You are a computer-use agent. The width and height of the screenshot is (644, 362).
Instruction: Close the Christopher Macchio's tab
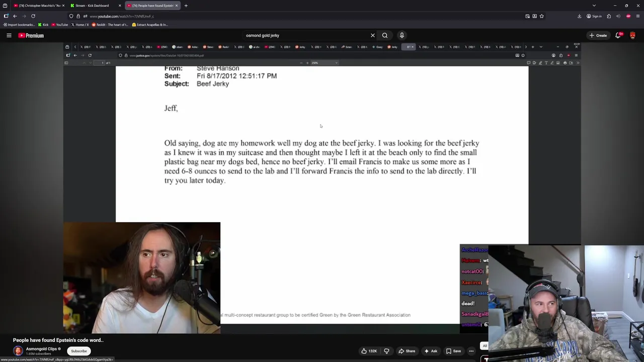click(x=63, y=6)
